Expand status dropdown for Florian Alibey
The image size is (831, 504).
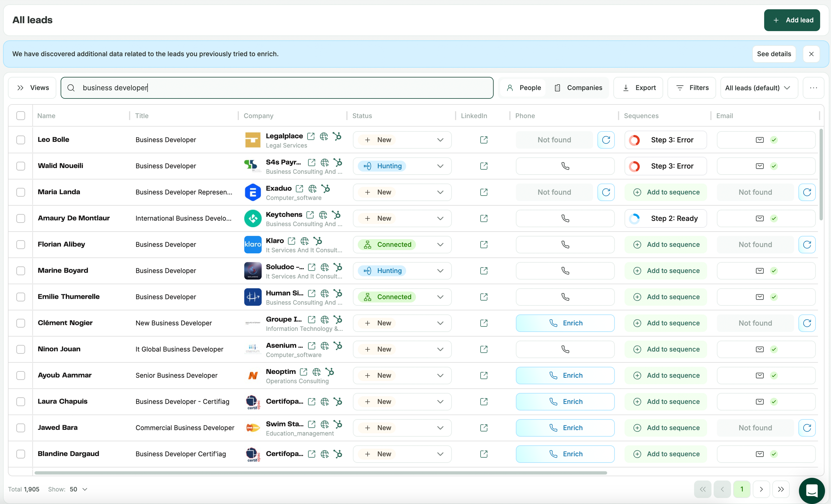pos(440,244)
